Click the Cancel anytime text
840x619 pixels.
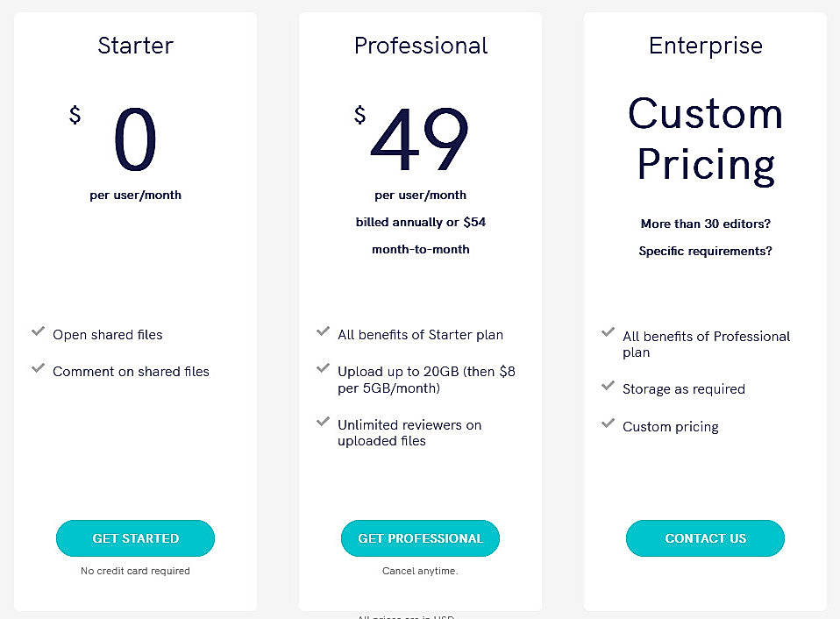(421, 570)
